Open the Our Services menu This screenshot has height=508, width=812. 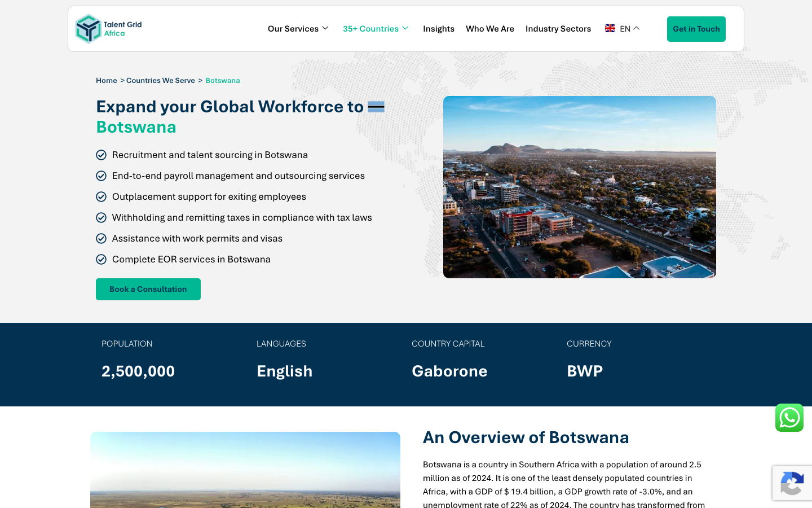point(293,29)
